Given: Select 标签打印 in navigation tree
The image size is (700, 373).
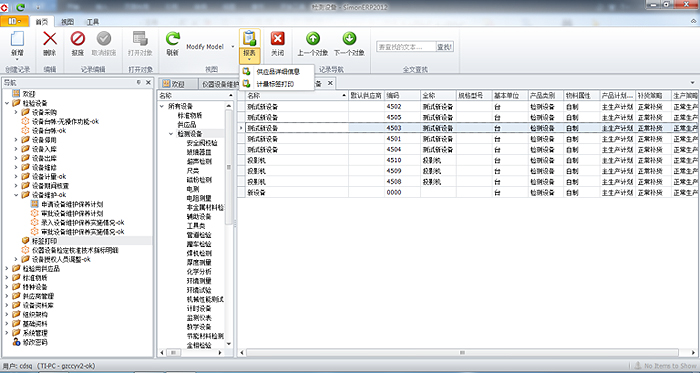Looking at the screenshot, I should click(44, 241).
